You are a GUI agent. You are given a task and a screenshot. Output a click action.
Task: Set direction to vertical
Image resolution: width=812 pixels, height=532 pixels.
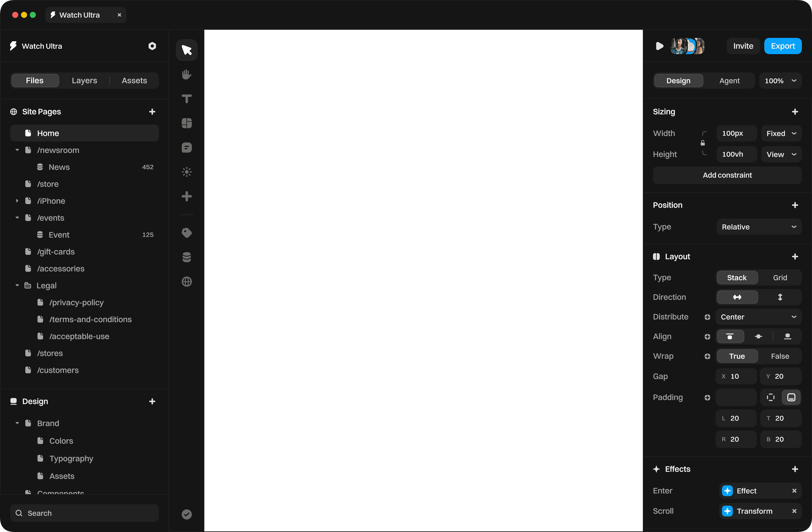[780, 297]
